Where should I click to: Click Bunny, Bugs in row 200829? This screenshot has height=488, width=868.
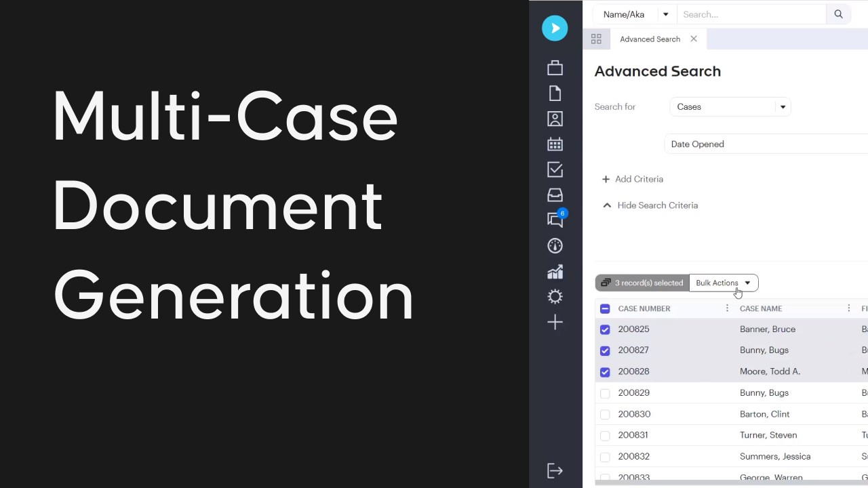[764, 393]
